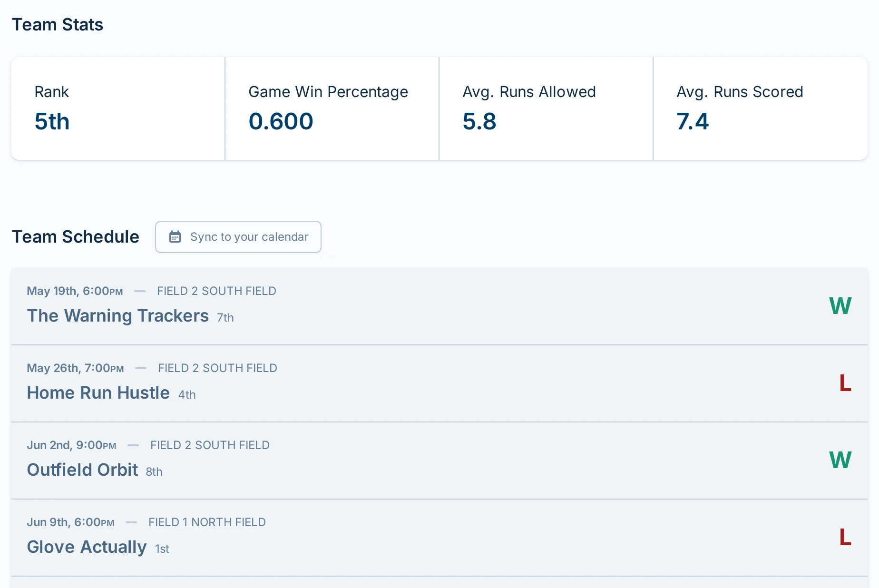Click the 1st rank beside Glove Actually
879x588 pixels.
coord(162,549)
